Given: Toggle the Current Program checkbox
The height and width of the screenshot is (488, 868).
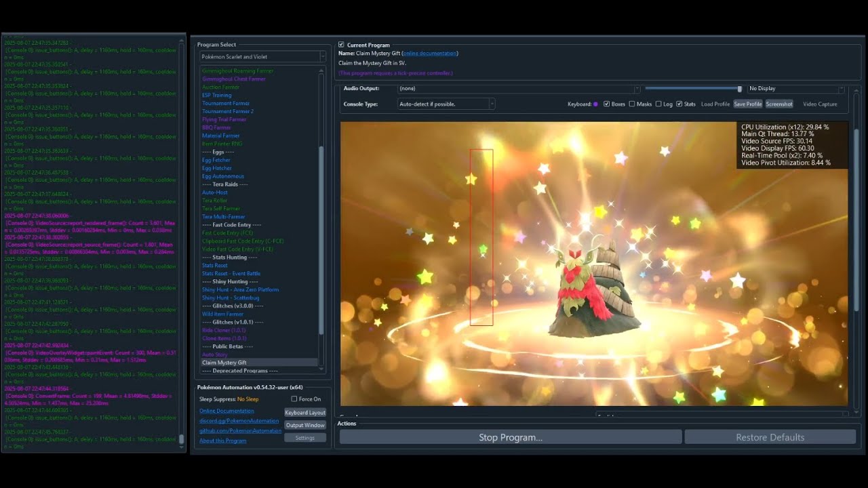Looking at the screenshot, I should coord(341,45).
